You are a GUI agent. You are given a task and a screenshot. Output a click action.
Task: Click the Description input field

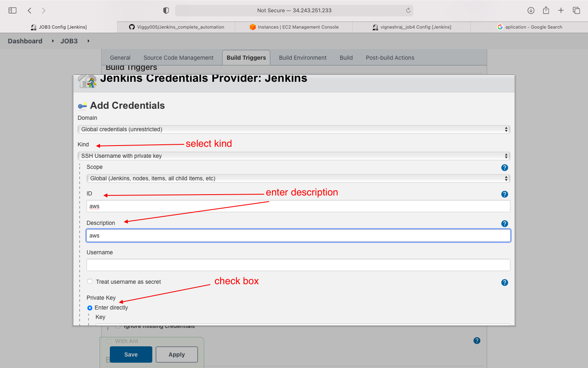point(298,236)
